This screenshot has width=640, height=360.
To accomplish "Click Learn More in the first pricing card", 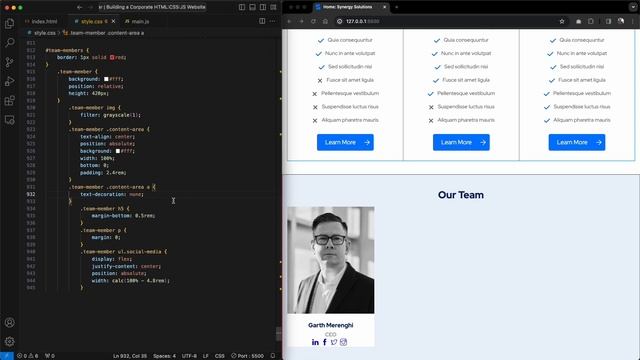I will pos(345,142).
